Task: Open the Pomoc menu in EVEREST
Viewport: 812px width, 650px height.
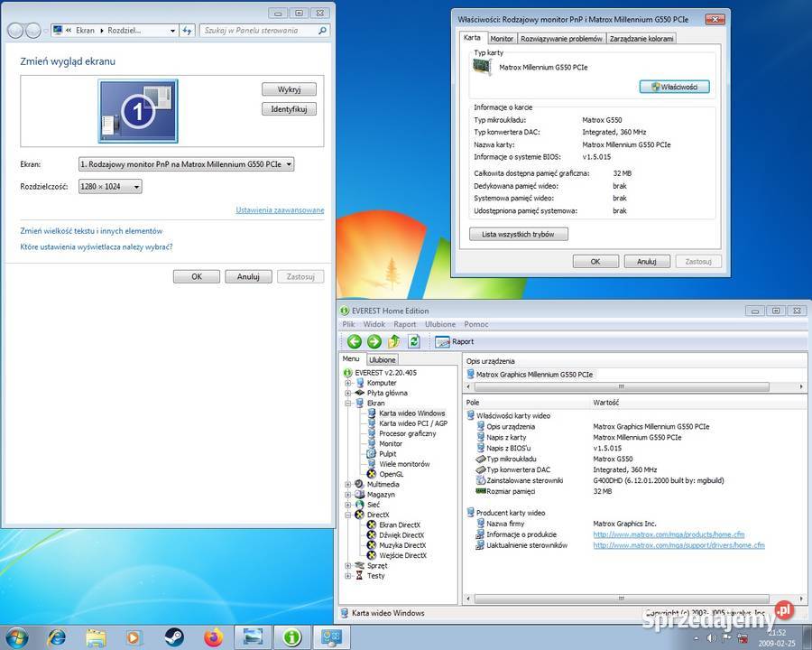Action: 475,324
